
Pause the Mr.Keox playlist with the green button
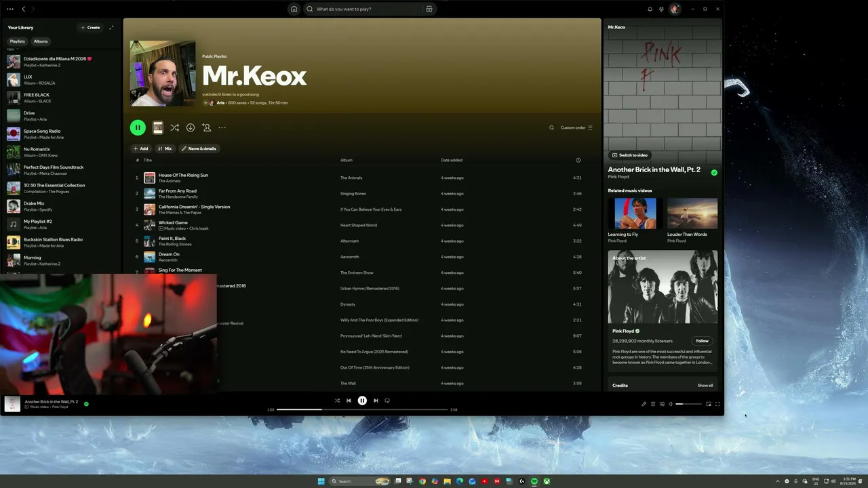[x=138, y=127]
